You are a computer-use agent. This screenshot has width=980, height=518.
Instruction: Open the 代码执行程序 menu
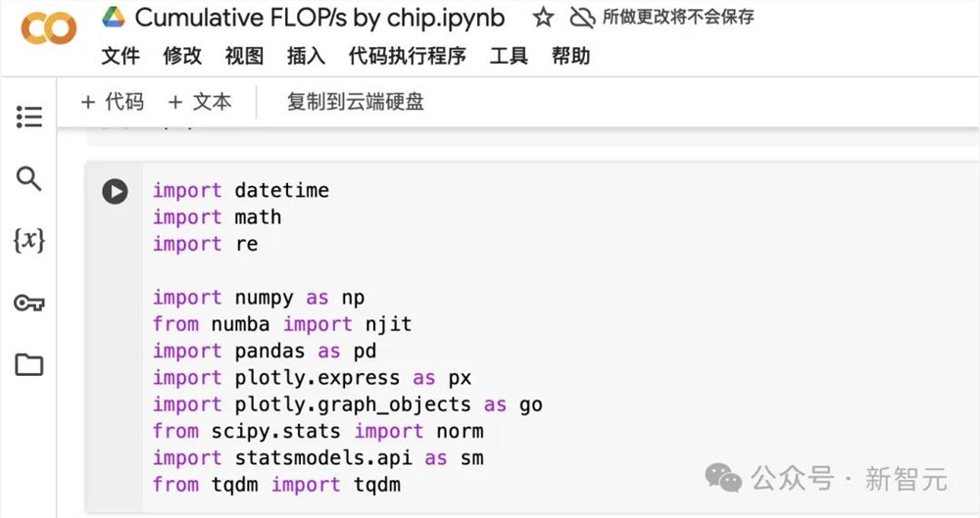tap(407, 56)
